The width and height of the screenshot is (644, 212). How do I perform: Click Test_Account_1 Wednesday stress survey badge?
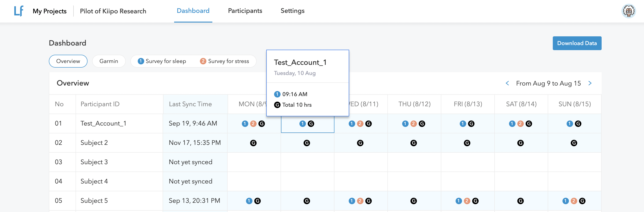pos(360,124)
